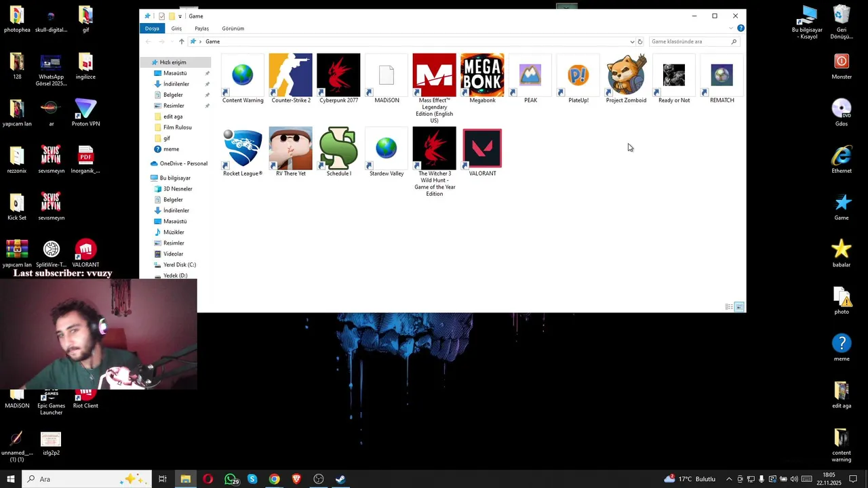Select the Stardew Valley shortcut
Viewport: 868px width, 488px height.
[x=387, y=152]
